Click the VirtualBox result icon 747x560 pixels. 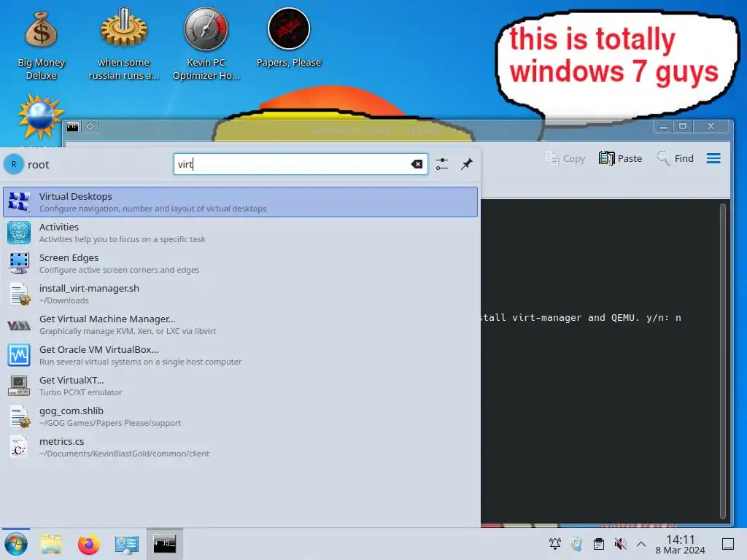pos(19,355)
